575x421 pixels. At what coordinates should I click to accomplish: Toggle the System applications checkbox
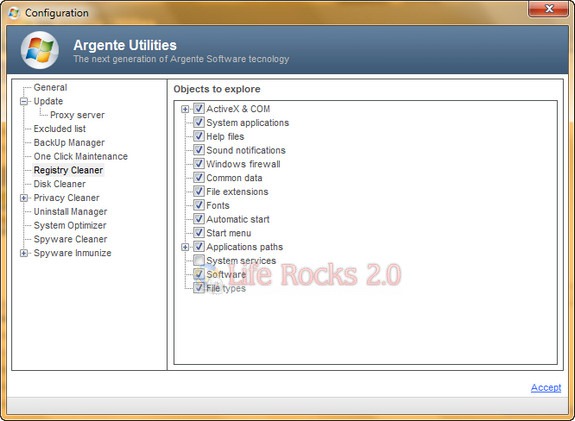point(199,122)
